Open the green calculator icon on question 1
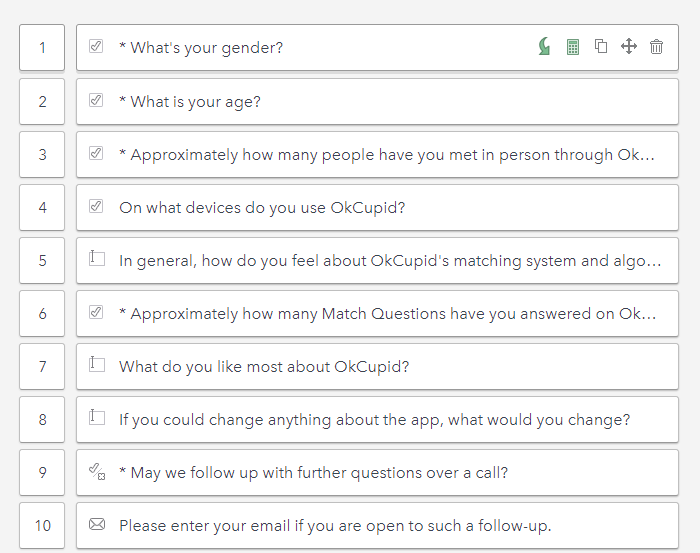Viewport: 700px width, 553px height. [x=573, y=47]
